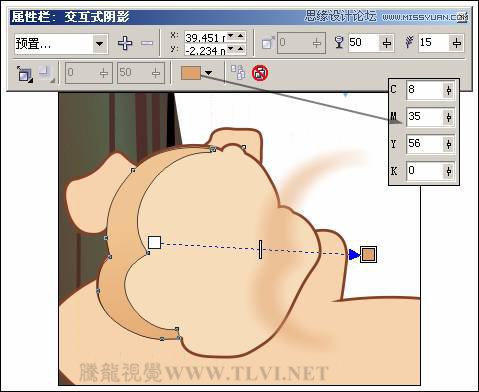Open the shadow color dropdown arrow
Image resolution: width=479 pixels, height=392 pixels.
(x=208, y=73)
